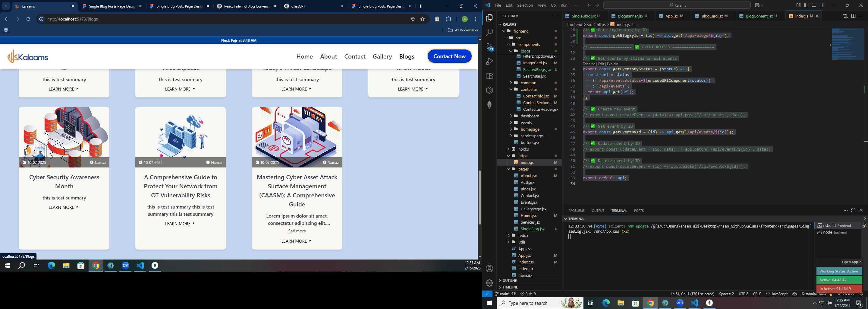Click the Open App button near terminal
This screenshot has height=309, width=868.
tap(851, 262)
